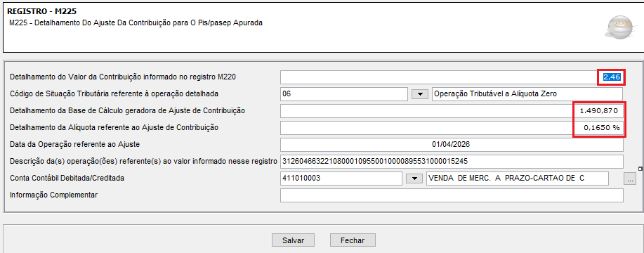Focus the CST code field containing 06

[344, 94]
